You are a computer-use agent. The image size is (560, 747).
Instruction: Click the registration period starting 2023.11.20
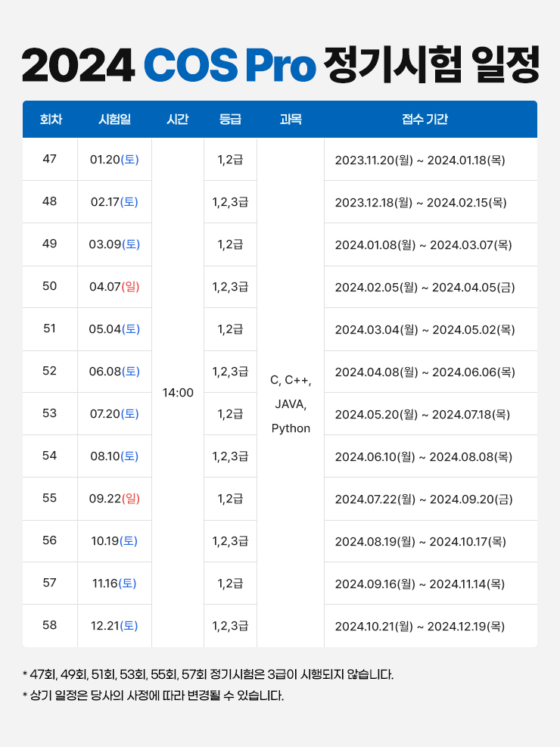click(420, 160)
